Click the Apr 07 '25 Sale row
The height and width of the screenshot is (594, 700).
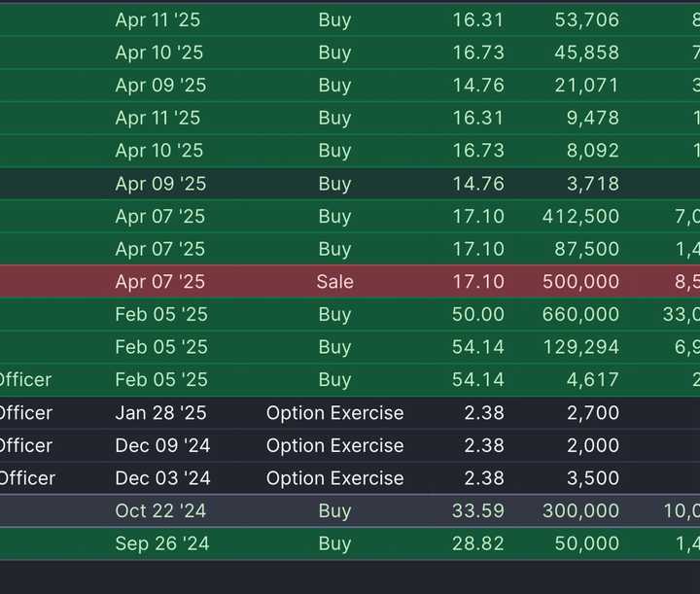click(350, 282)
